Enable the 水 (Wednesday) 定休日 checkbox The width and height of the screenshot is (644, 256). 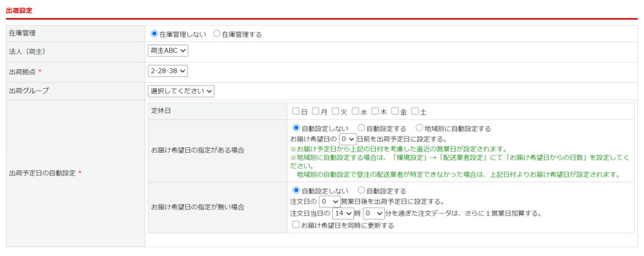point(355,111)
